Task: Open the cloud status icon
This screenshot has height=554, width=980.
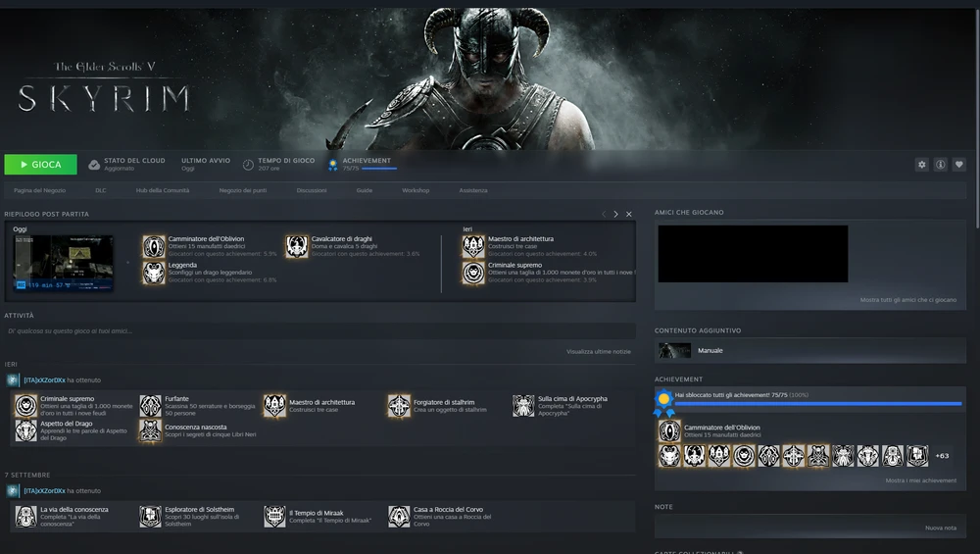Action: tap(94, 165)
